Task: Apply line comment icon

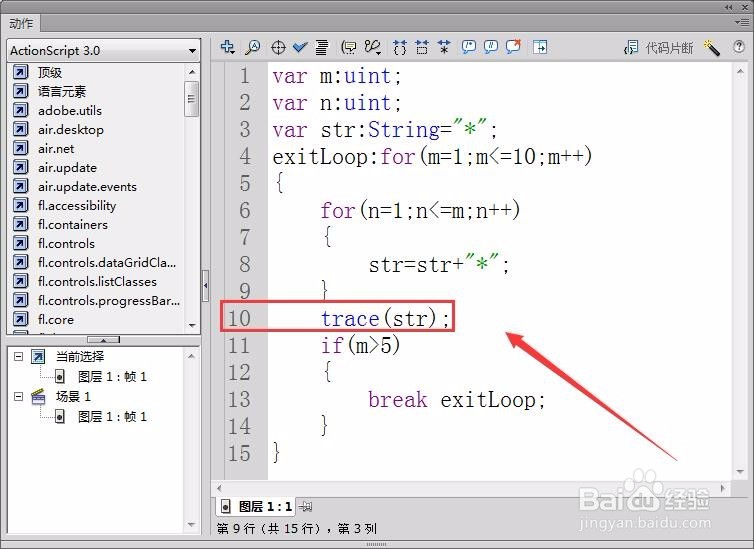Action: (x=491, y=47)
